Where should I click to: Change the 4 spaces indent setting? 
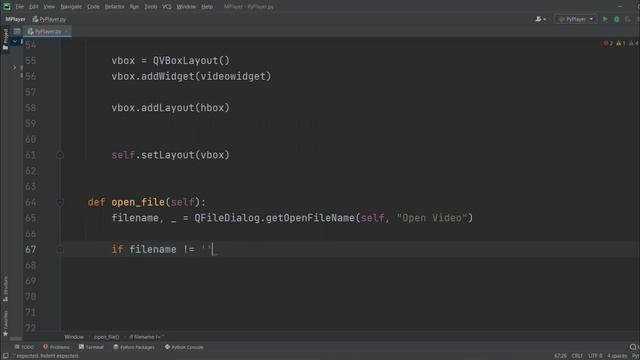click(x=617, y=356)
